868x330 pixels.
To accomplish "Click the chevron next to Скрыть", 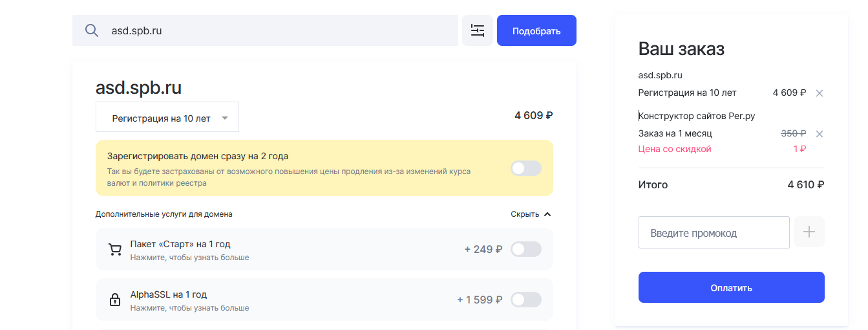I will pyautogui.click(x=547, y=214).
